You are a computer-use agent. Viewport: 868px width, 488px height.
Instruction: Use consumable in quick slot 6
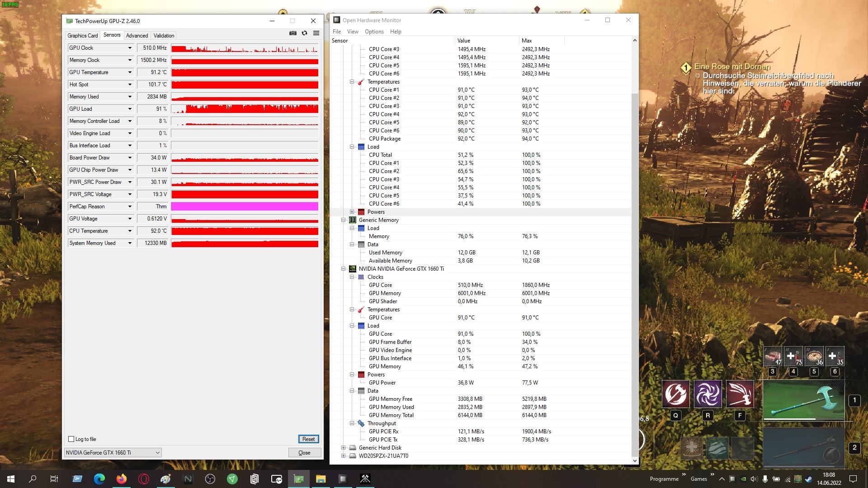tap(835, 356)
